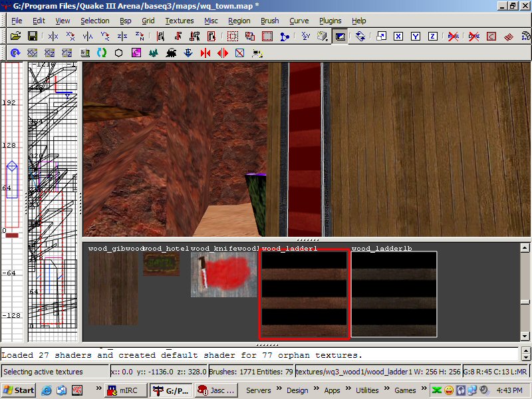Select the wood_hotel texture thumbnail

[161, 264]
